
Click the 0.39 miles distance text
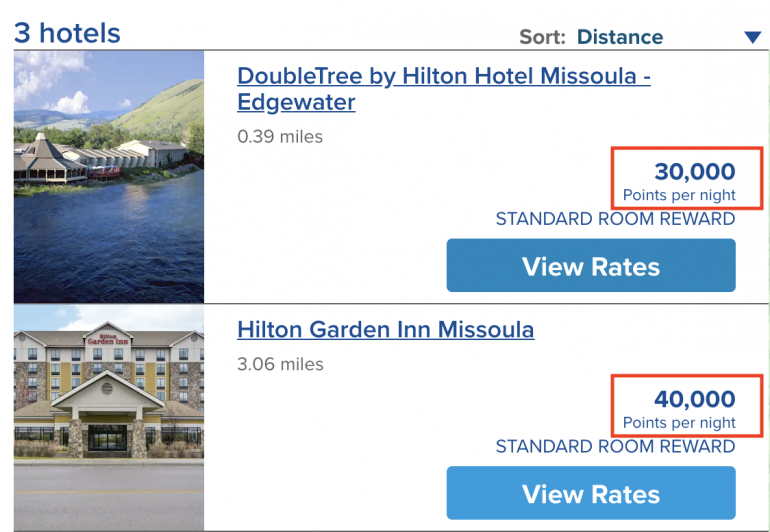(x=280, y=136)
